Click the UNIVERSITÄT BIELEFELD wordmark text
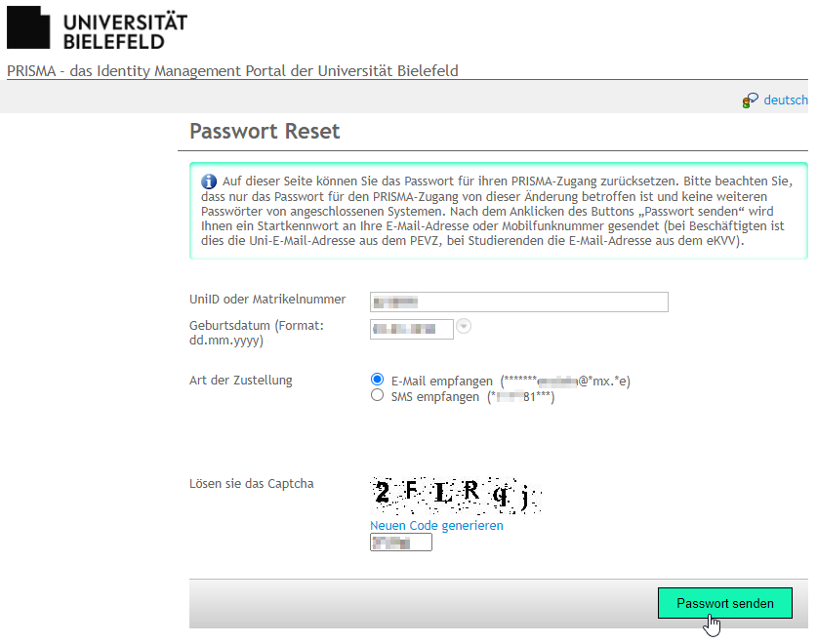Screen dimensions: 817x644 [125, 32]
